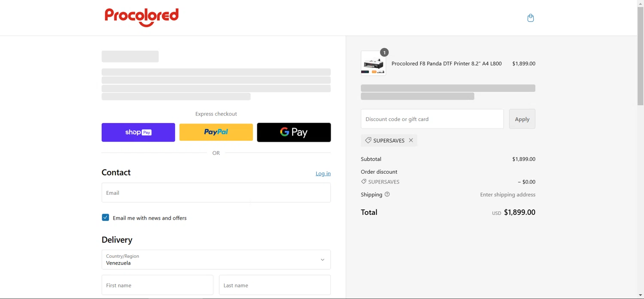Image resolution: width=644 pixels, height=299 pixels.
Task: Uncheck Email me with news and offers
Action: (106, 217)
